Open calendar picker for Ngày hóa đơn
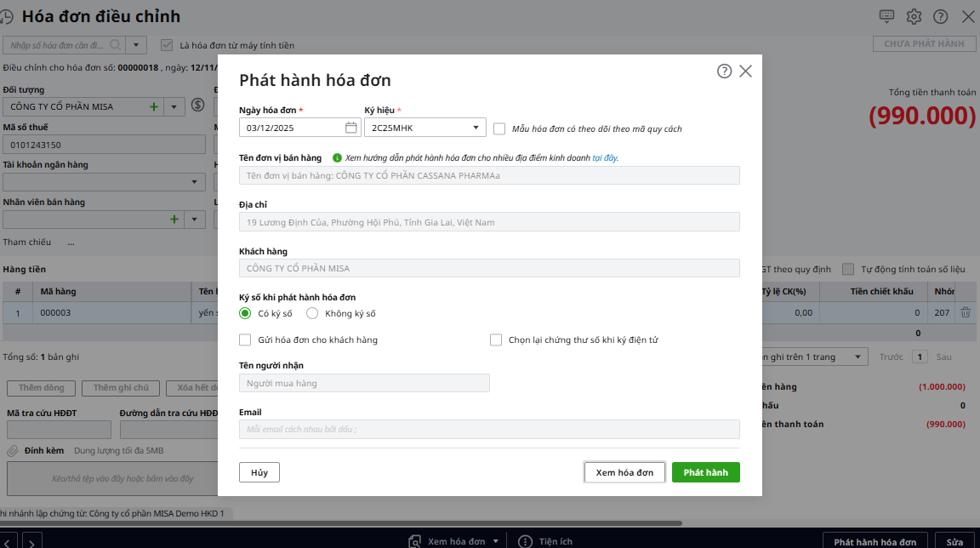The width and height of the screenshot is (980, 548). (x=351, y=128)
